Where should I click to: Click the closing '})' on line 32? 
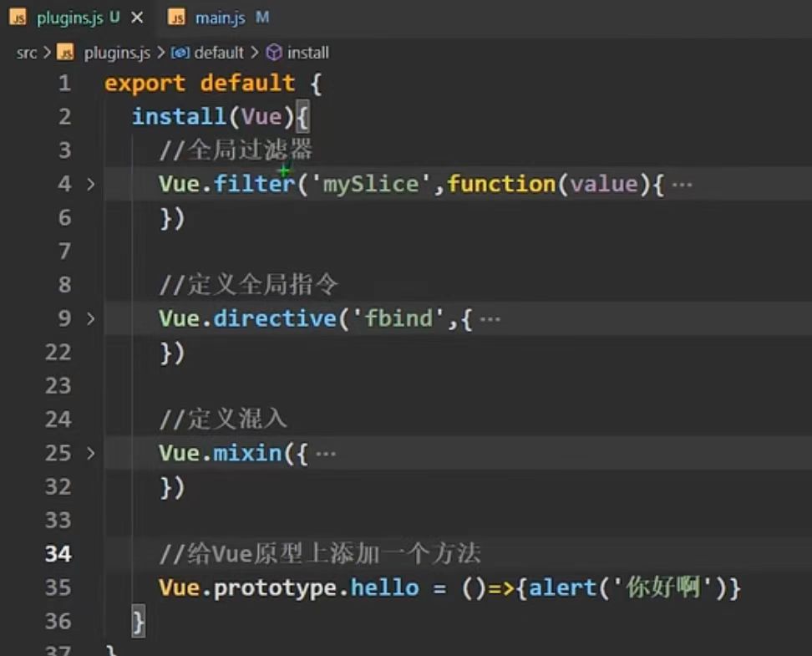[x=172, y=487]
